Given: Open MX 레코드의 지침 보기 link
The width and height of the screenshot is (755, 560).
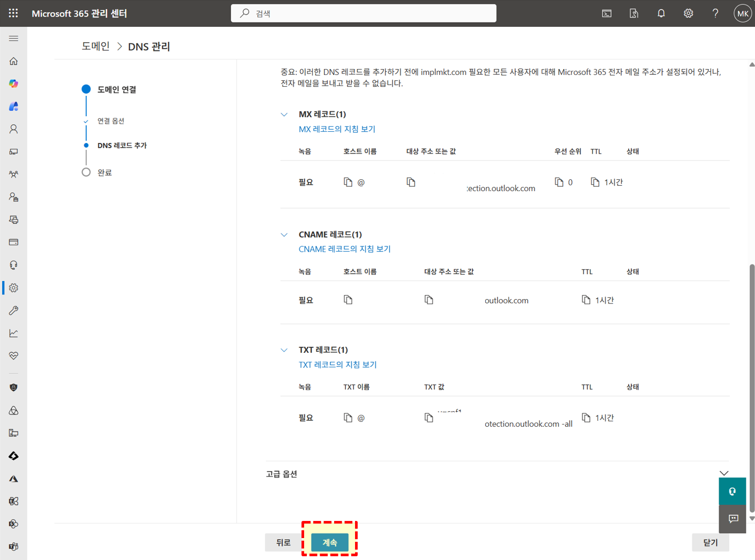Looking at the screenshot, I should click(x=337, y=129).
